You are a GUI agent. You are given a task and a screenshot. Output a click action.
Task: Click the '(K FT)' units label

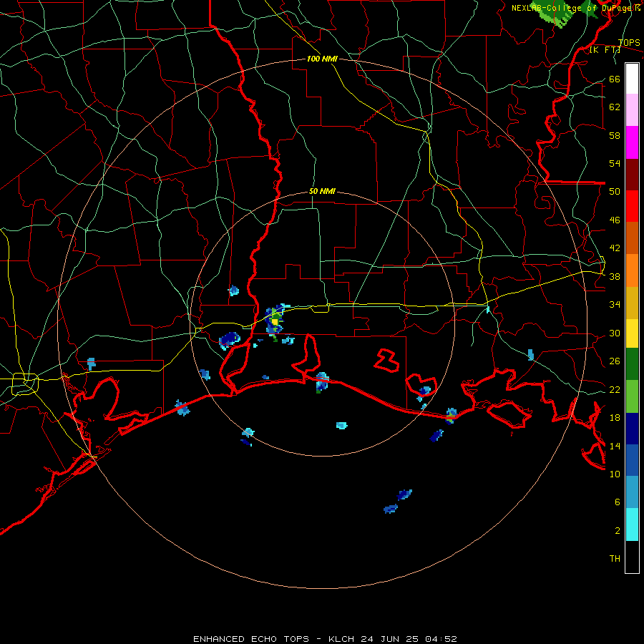605,50
